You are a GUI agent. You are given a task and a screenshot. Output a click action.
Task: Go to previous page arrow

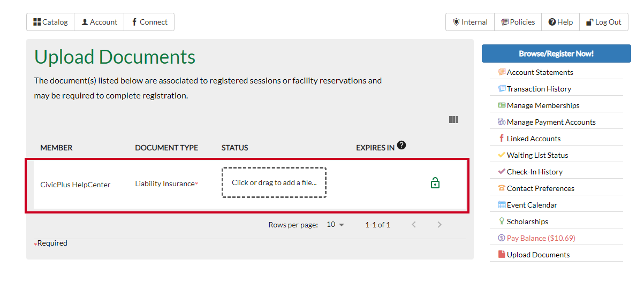tap(414, 225)
